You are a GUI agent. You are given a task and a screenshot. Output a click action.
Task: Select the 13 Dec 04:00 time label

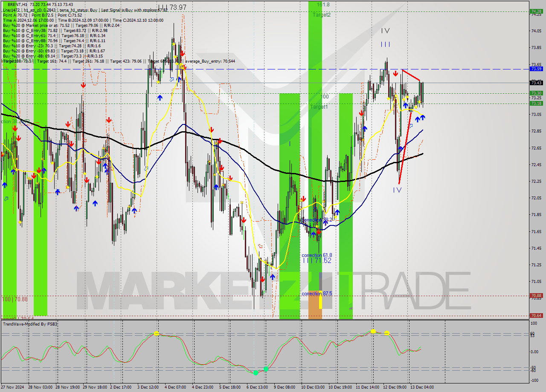(421, 387)
